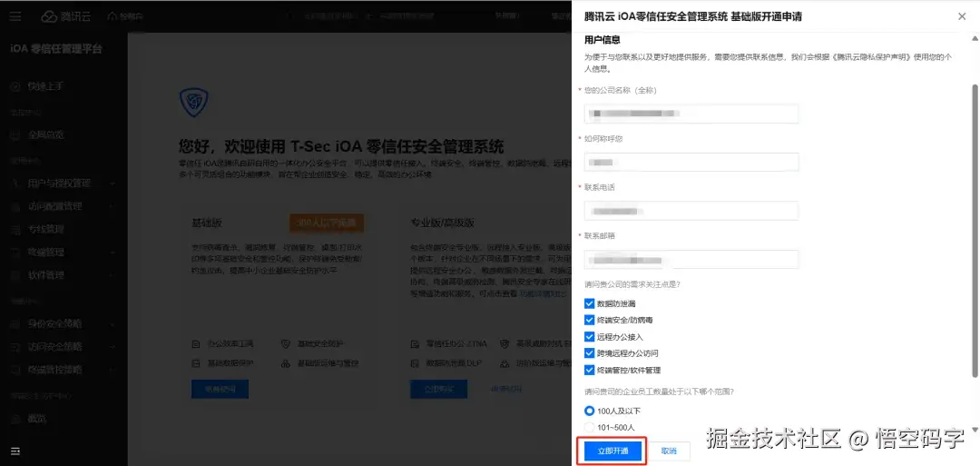Click the 终端管控策略 sidebar icon
This screenshot has width=980, height=466.
(x=15, y=370)
